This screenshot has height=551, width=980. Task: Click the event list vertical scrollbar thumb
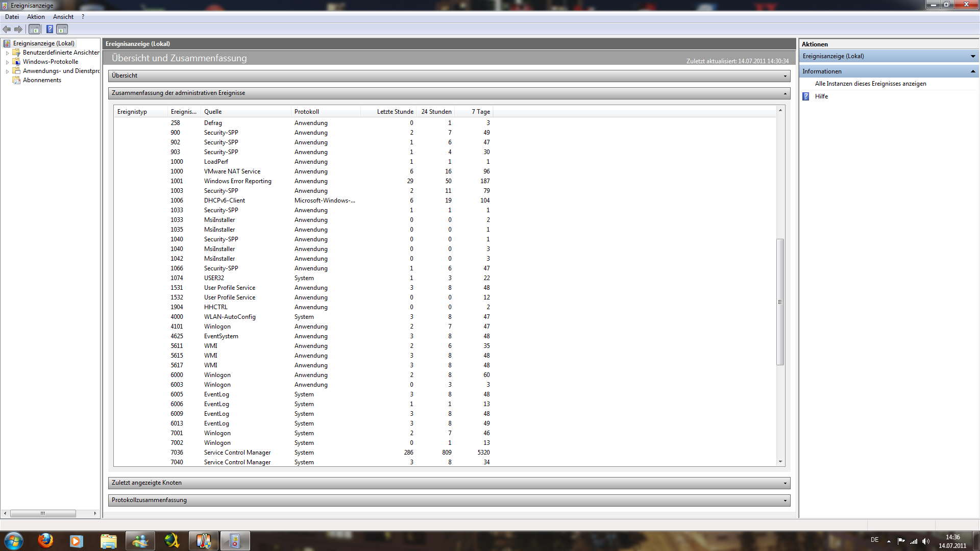[x=780, y=302]
